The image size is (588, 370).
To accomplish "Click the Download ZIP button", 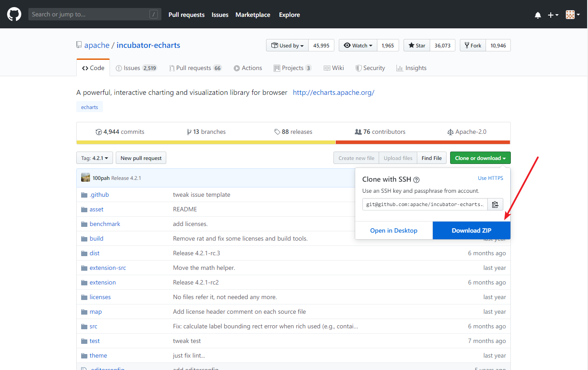I will click(471, 230).
